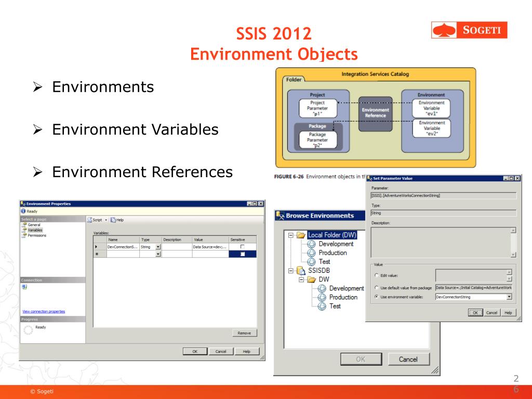Click the Development environment icon under Local Folder
This screenshot has height=399, width=532.
coord(311,244)
